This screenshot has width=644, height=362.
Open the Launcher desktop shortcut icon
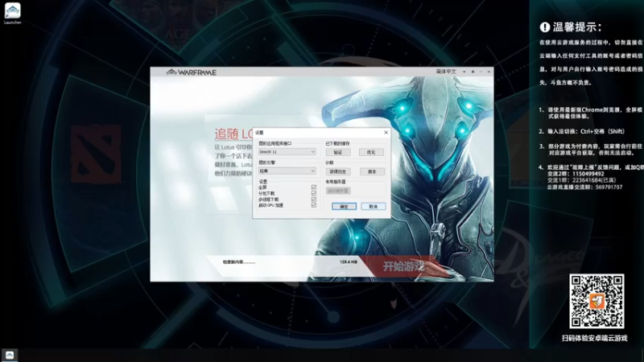12,13
